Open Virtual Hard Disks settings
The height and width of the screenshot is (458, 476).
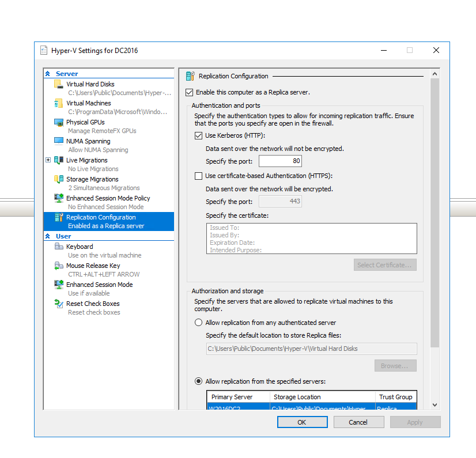click(x=90, y=84)
